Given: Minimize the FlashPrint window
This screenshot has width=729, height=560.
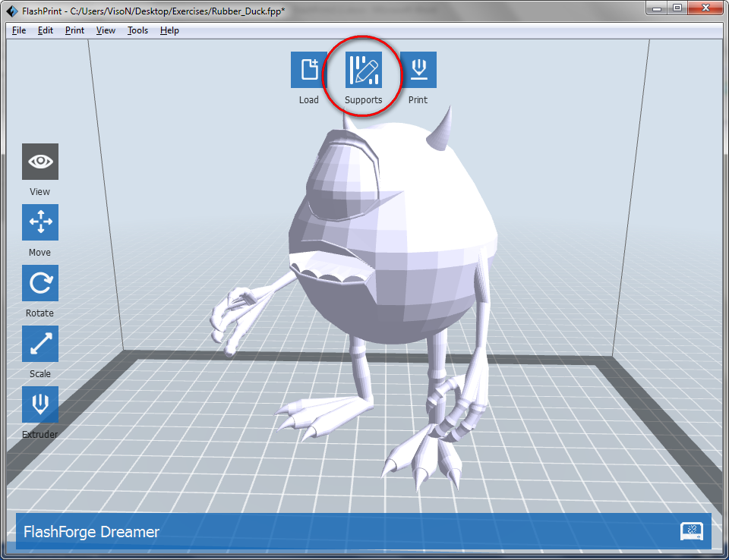Looking at the screenshot, I should pos(657,8).
